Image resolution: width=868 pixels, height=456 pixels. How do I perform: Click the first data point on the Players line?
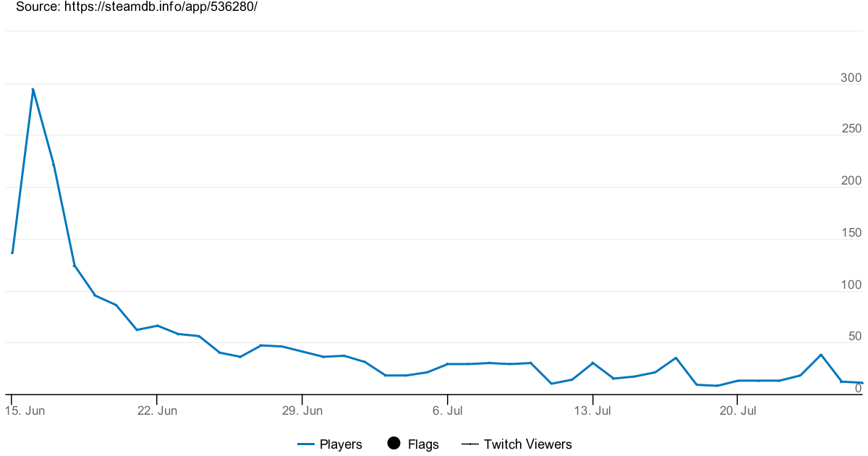coord(12,253)
